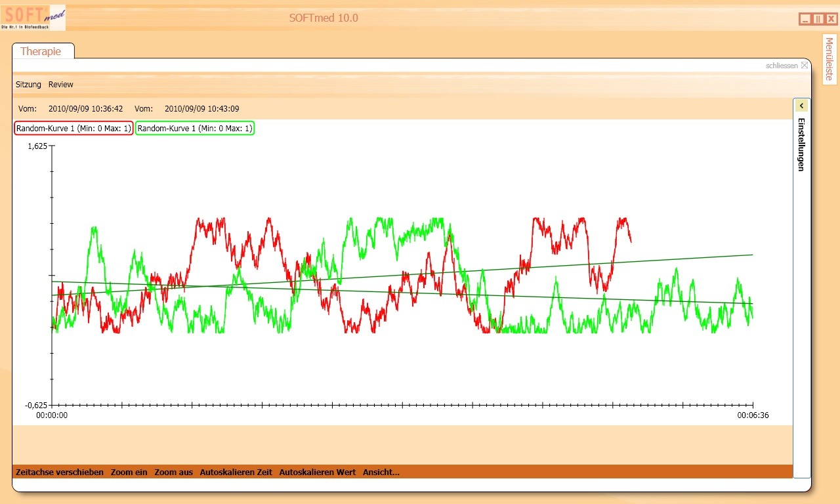Switch to the Therapie tab

[x=42, y=51]
